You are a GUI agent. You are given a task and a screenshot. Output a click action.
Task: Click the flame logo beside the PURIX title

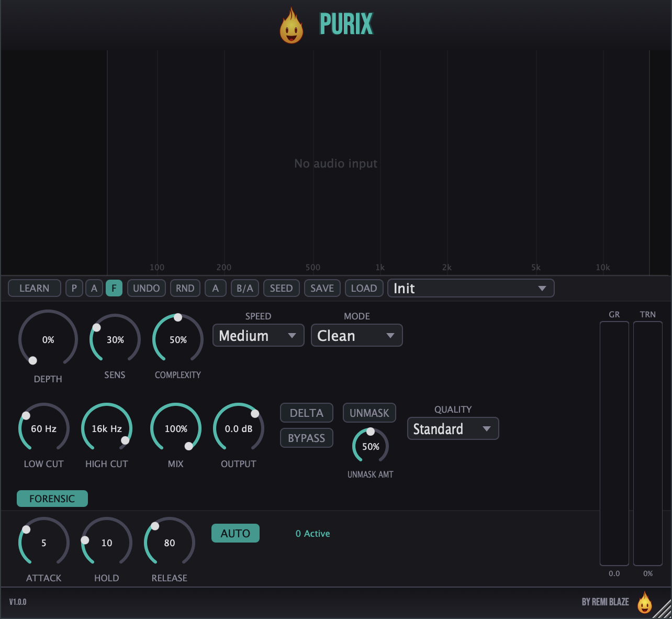coord(292,26)
